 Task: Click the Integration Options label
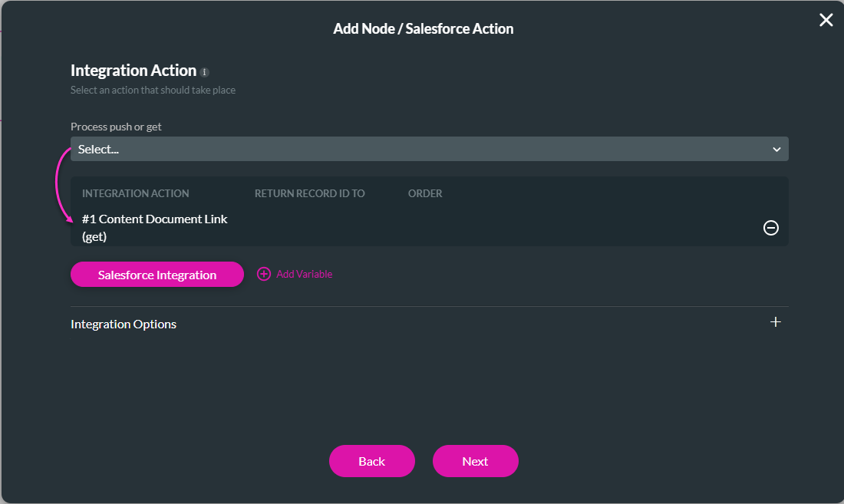click(124, 324)
